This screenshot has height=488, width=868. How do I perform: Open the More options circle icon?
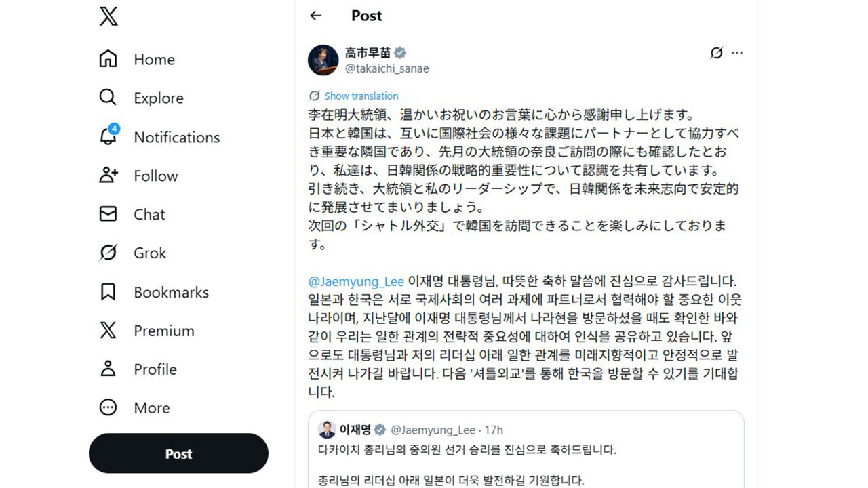pyautogui.click(x=108, y=407)
